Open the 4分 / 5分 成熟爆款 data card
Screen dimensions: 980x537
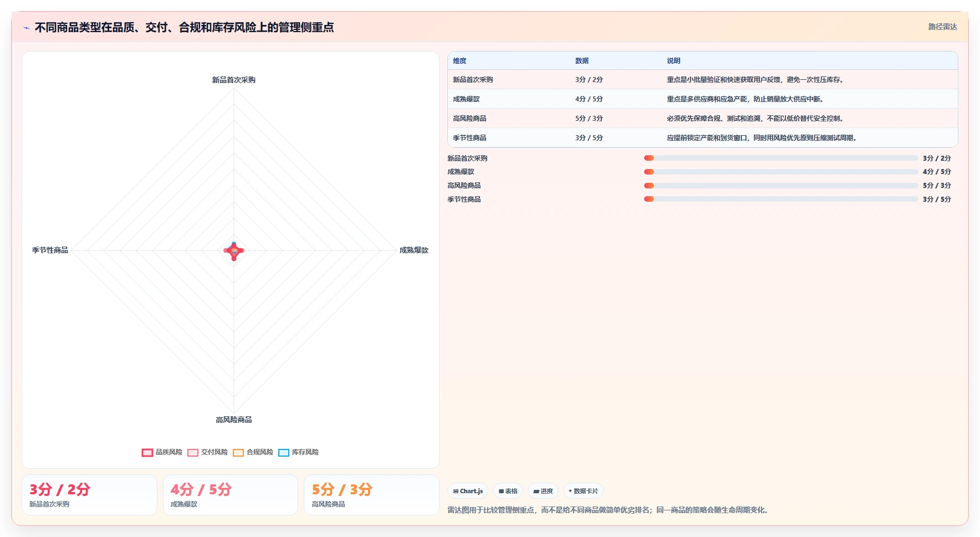(x=231, y=495)
